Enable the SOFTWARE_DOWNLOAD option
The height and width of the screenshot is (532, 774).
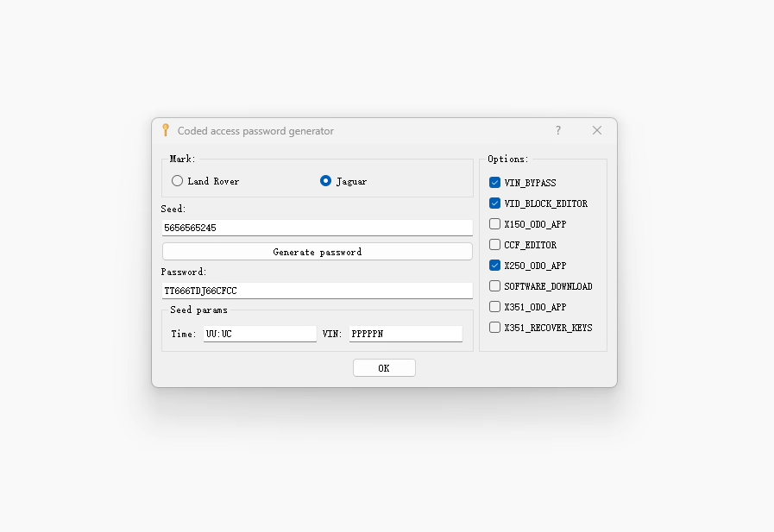coord(495,286)
